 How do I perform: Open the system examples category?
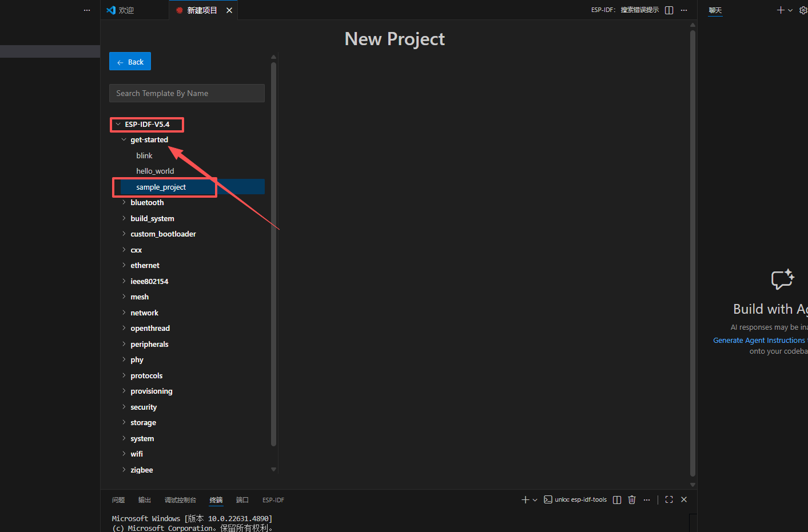click(x=142, y=438)
